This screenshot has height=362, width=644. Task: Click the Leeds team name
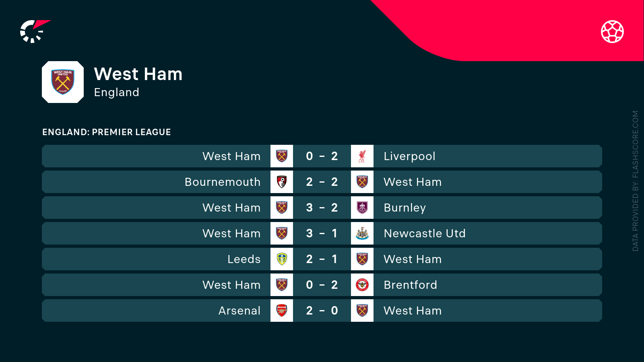click(244, 259)
